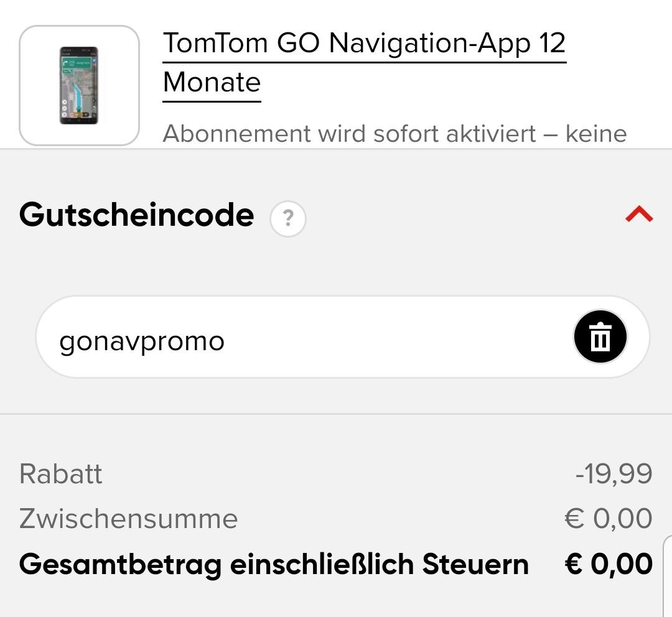Click the word Monate in product title
This screenshot has height=617, width=672.
212,82
